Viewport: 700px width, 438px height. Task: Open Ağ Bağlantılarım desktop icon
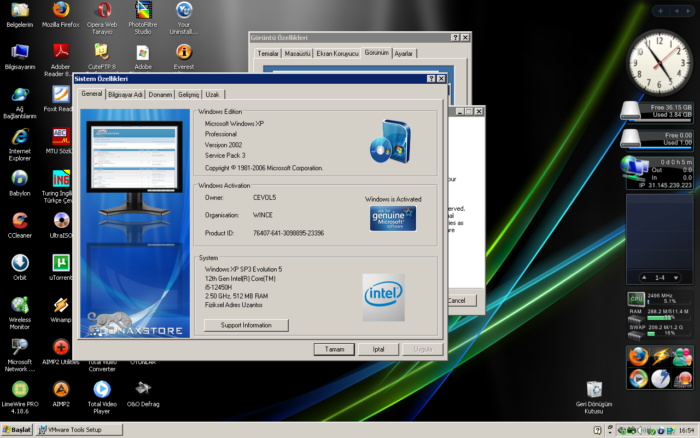point(20,102)
